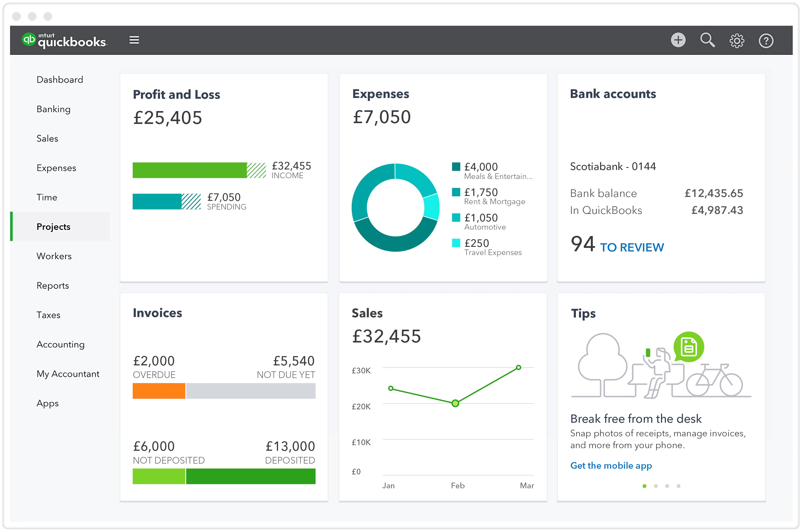Click the Help question mark icon
This screenshot has height=532, width=802.
click(x=766, y=40)
